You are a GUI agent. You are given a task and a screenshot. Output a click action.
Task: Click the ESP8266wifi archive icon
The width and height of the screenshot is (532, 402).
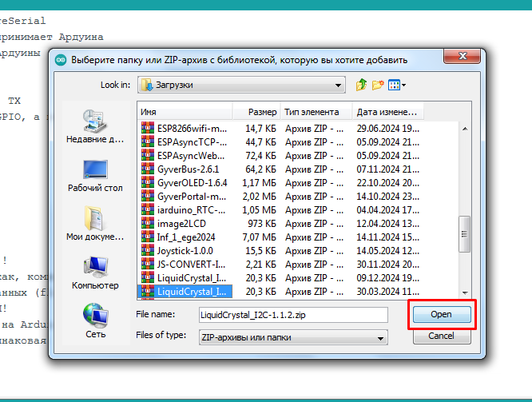point(148,129)
